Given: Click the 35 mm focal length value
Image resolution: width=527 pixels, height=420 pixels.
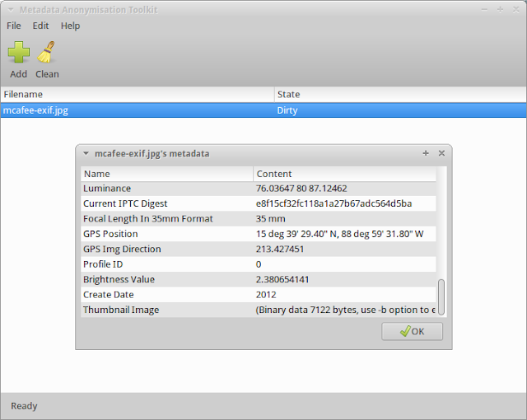Looking at the screenshot, I should 271,219.
